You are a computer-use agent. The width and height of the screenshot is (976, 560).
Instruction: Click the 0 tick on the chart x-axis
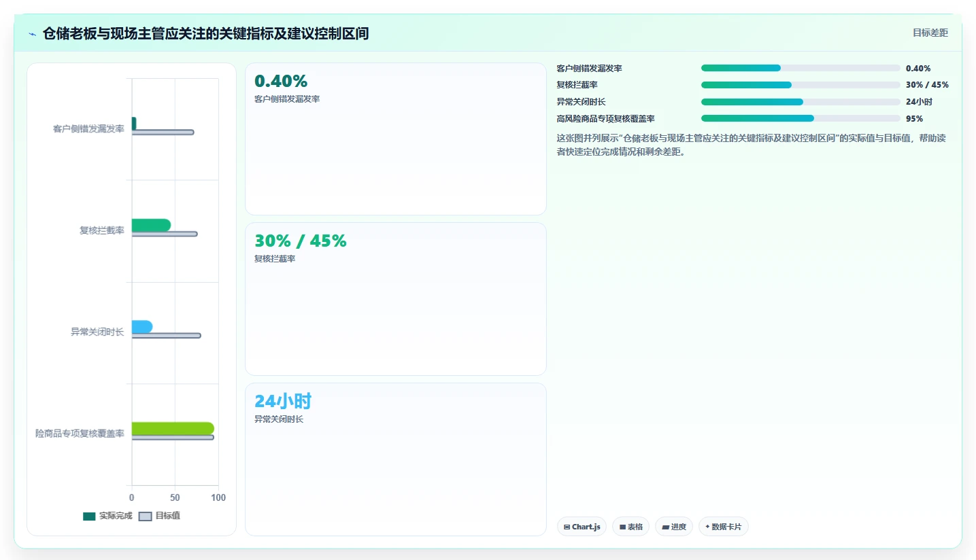pos(132,498)
